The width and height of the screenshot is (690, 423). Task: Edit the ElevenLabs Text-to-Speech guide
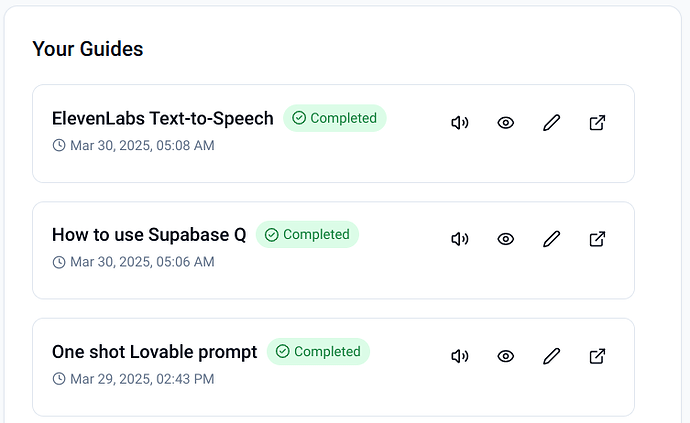[x=551, y=123]
